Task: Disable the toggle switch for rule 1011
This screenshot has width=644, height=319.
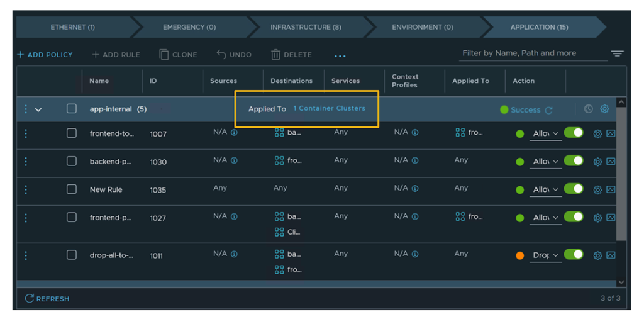Action: click(574, 254)
